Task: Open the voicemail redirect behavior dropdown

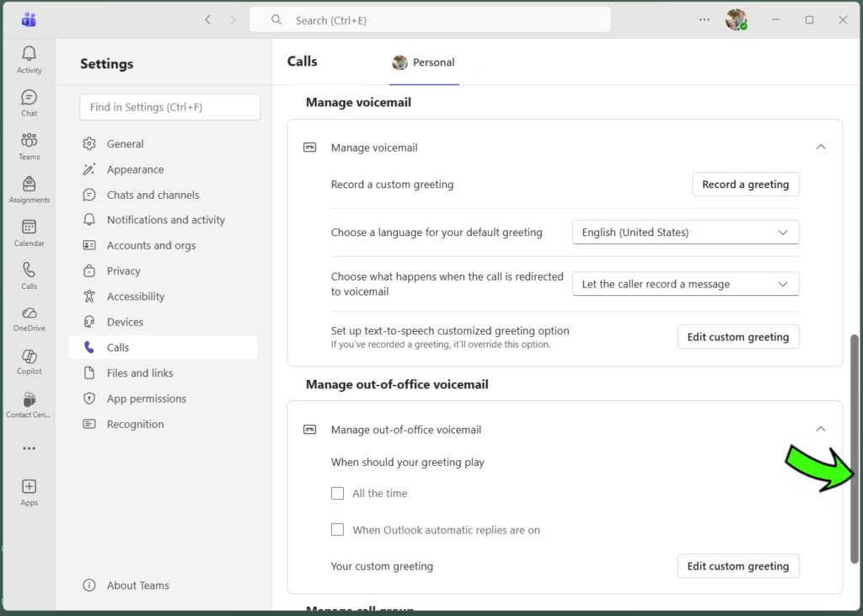Action: point(685,284)
